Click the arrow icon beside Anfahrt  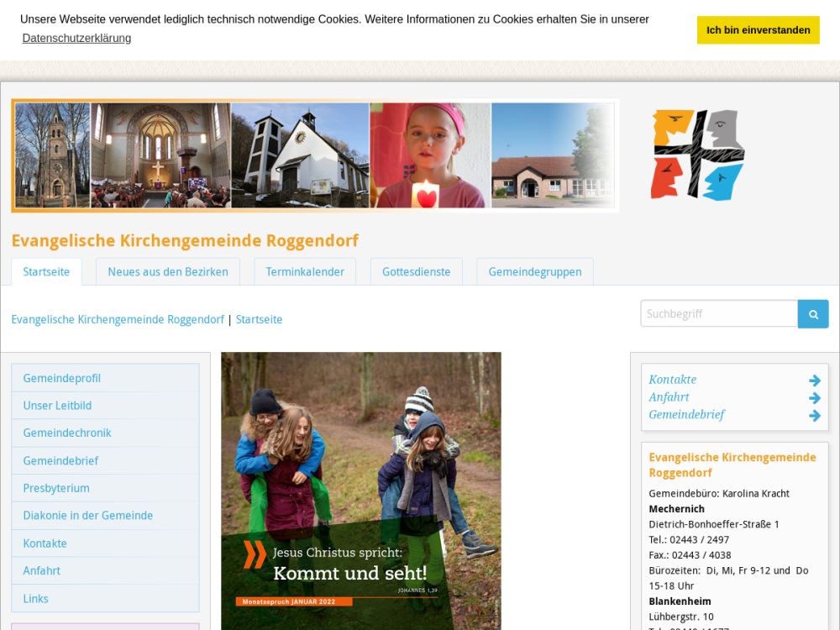[814, 398]
